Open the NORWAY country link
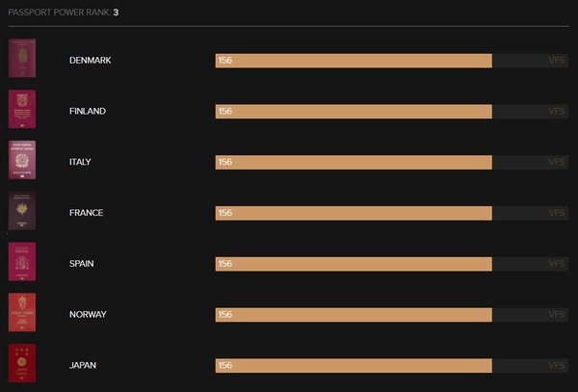The image size is (578, 392). click(88, 315)
